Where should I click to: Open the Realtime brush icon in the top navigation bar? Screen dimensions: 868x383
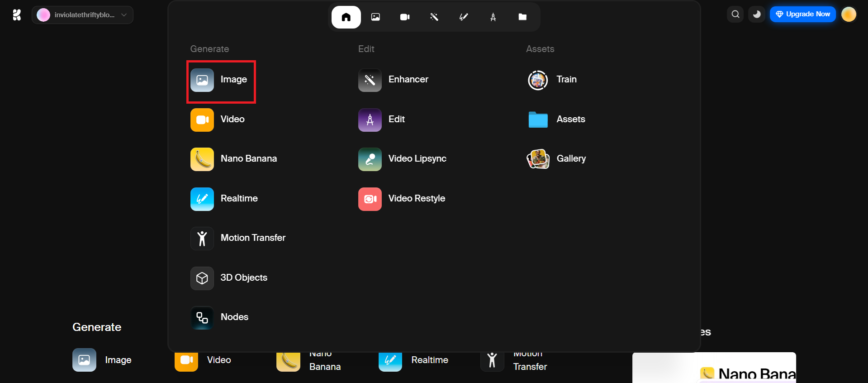(x=464, y=17)
